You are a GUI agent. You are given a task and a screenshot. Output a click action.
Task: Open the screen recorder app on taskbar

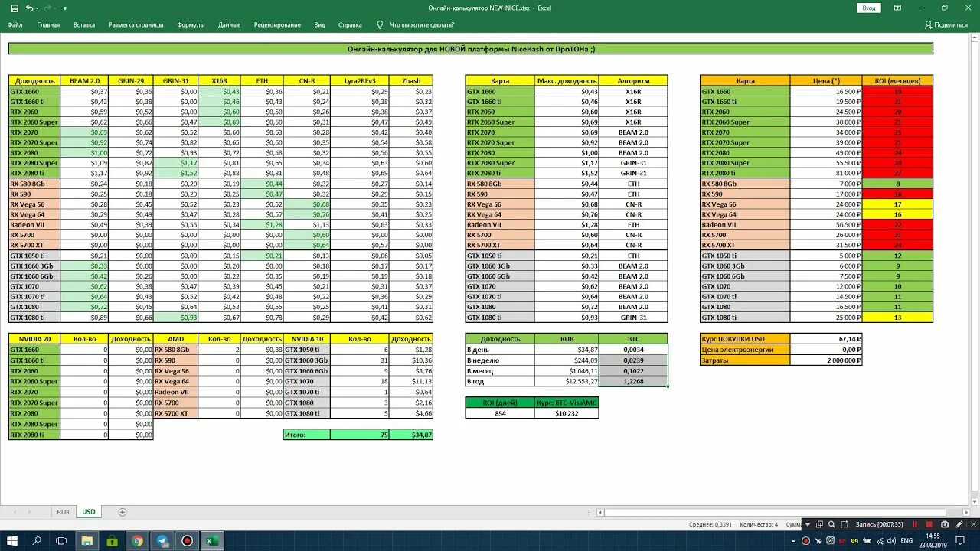tap(187, 540)
